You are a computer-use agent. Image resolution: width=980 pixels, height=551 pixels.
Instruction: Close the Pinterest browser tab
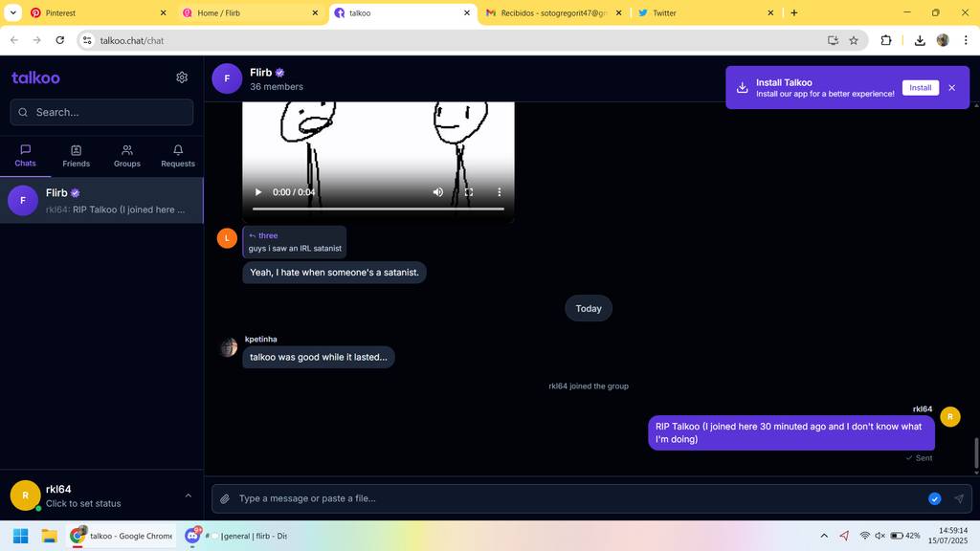point(163,12)
